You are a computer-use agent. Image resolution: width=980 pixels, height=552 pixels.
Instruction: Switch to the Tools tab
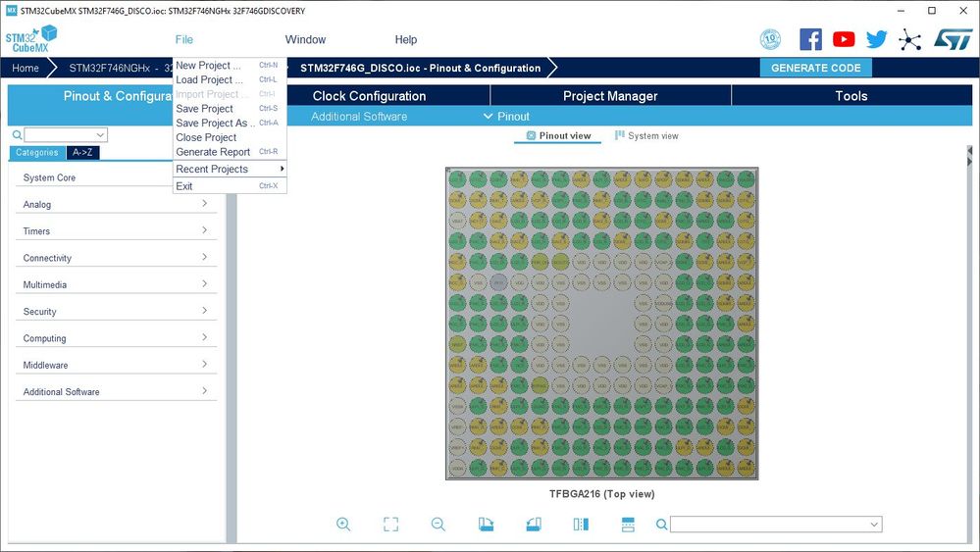point(851,95)
